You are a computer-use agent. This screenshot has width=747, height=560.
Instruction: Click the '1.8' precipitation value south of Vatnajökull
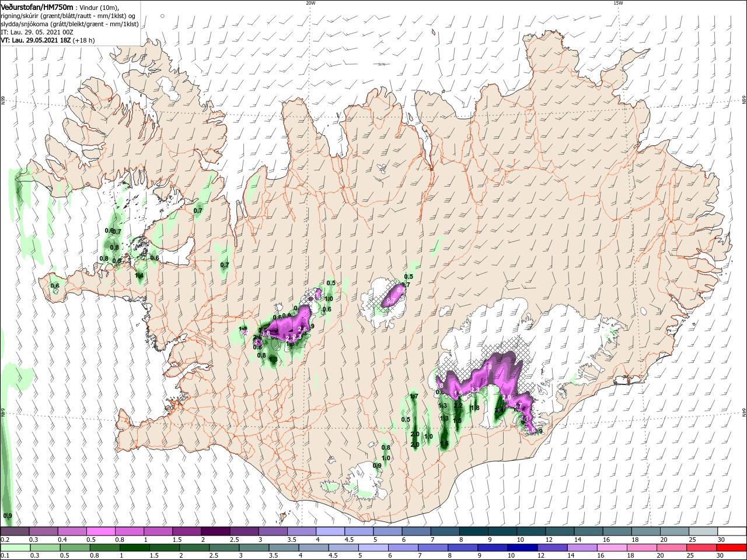click(475, 408)
